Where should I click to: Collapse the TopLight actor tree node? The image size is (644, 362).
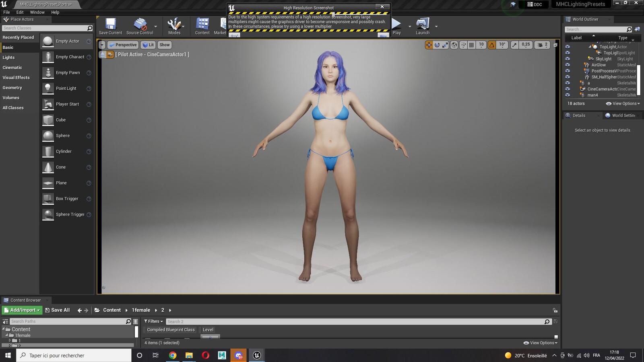[590, 47]
